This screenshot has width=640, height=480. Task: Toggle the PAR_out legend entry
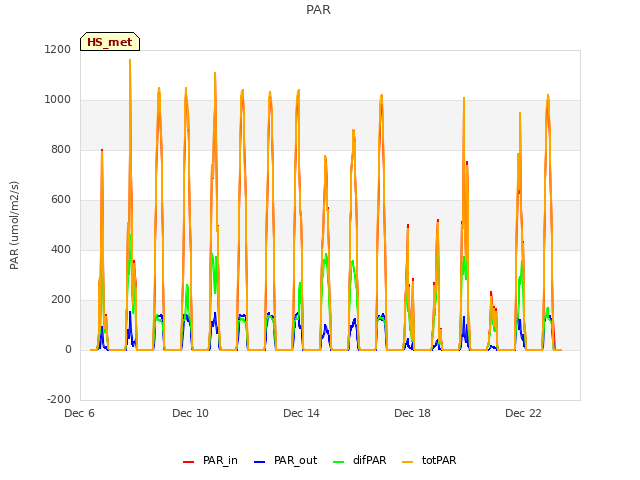(285, 460)
